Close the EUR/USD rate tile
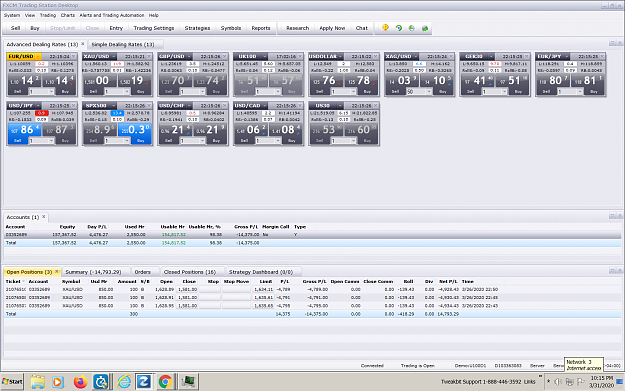The height and width of the screenshot is (391, 625). pyautogui.click(x=74, y=56)
